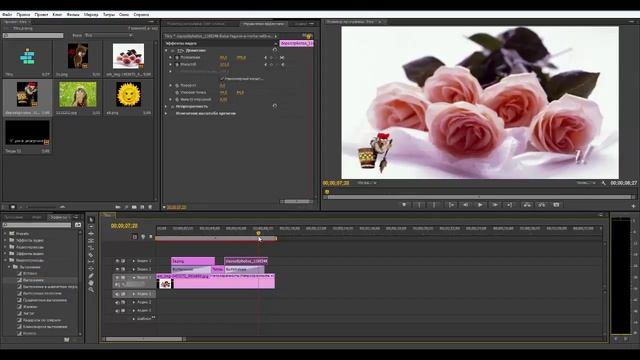The height and width of the screenshot is (360, 640).
Task: Open the Правка menu
Action: 23,14
